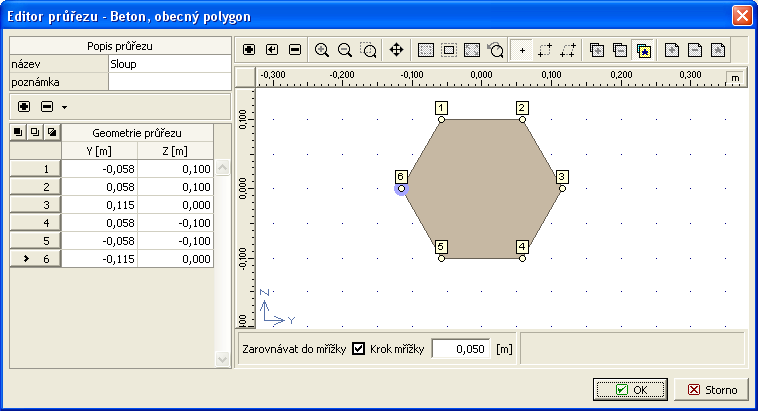
Task: Select the rectangle-by-points input mode
Action: (545, 50)
